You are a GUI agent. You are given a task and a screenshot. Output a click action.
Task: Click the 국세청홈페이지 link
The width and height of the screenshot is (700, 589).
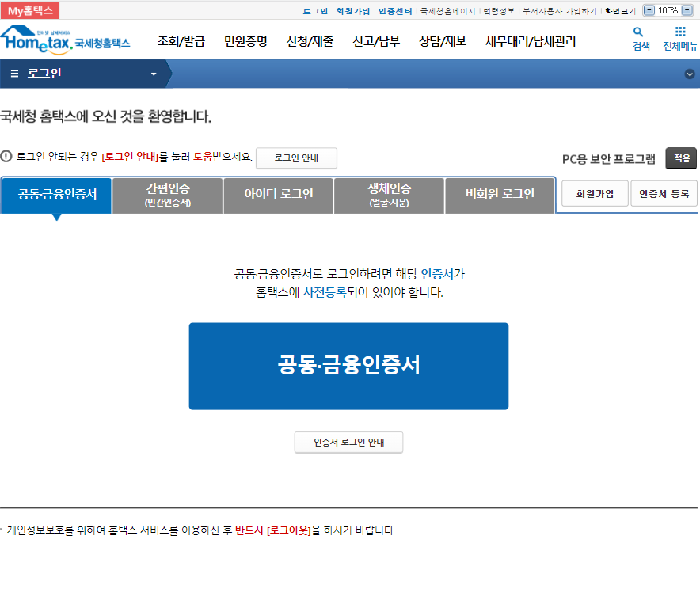pyautogui.click(x=447, y=11)
